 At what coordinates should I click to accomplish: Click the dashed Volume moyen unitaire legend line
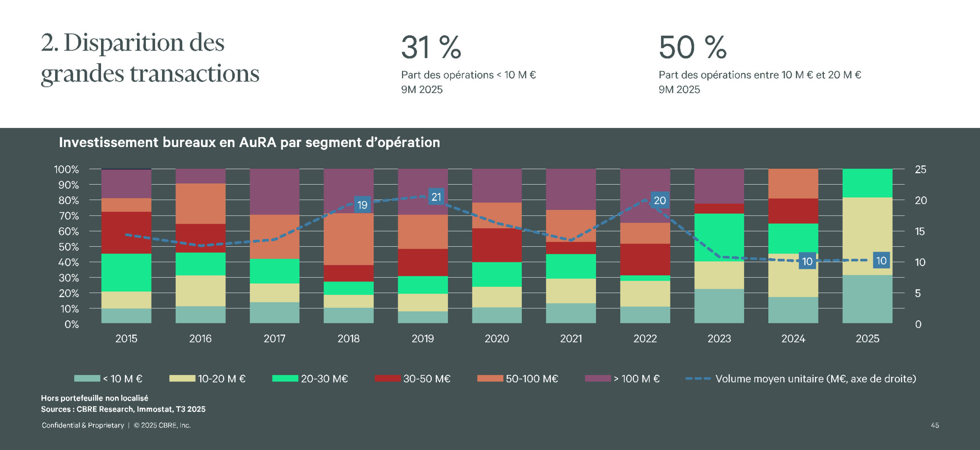(x=698, y=378)
